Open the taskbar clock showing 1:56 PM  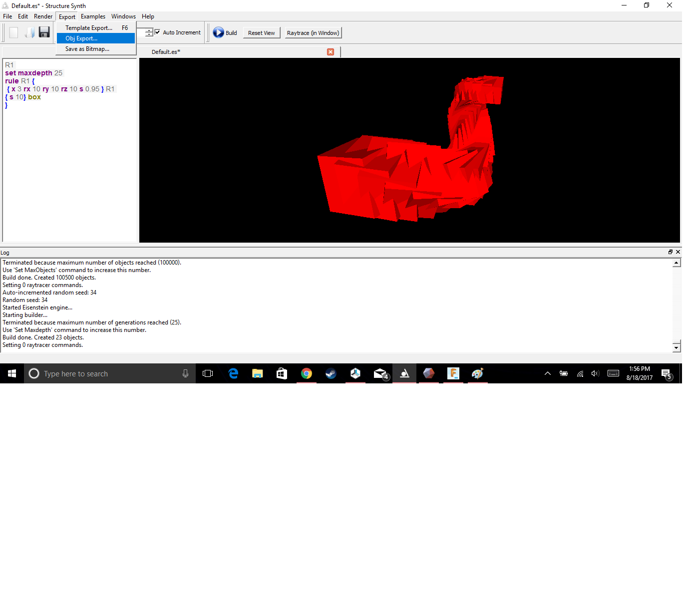pyautogui.click(x=640, y=373)
